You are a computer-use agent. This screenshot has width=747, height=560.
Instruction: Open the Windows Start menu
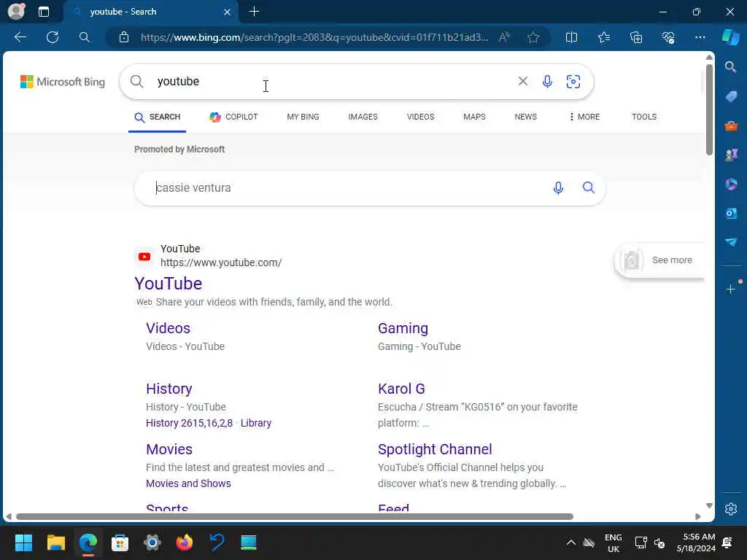tap(23, 542)
